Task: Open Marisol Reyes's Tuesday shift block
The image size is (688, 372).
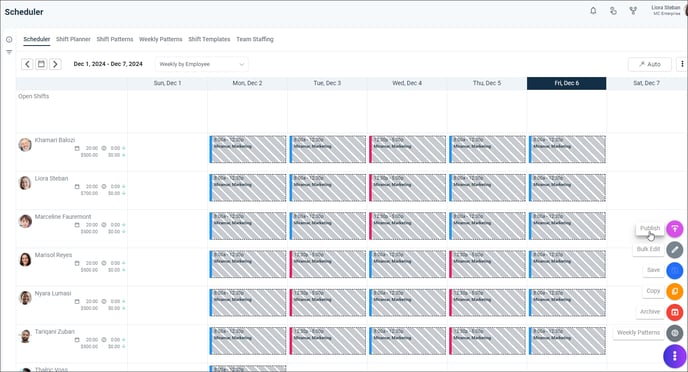Action: click(328, 264)
